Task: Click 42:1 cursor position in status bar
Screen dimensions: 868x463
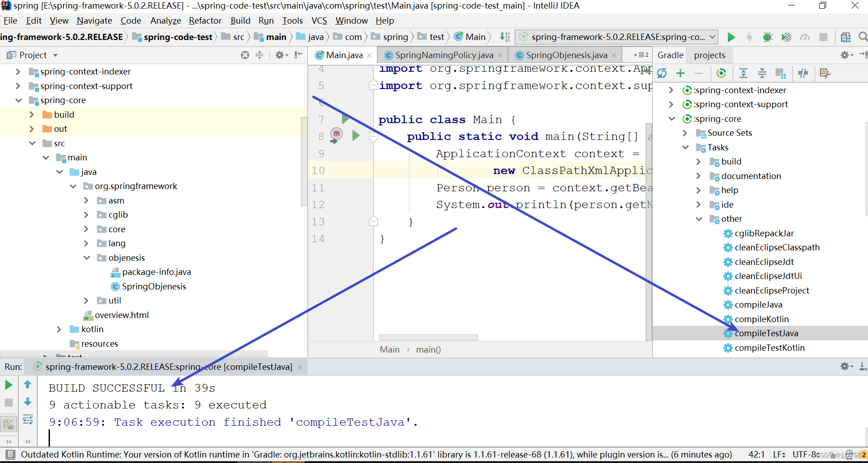Action: (756, 454)
